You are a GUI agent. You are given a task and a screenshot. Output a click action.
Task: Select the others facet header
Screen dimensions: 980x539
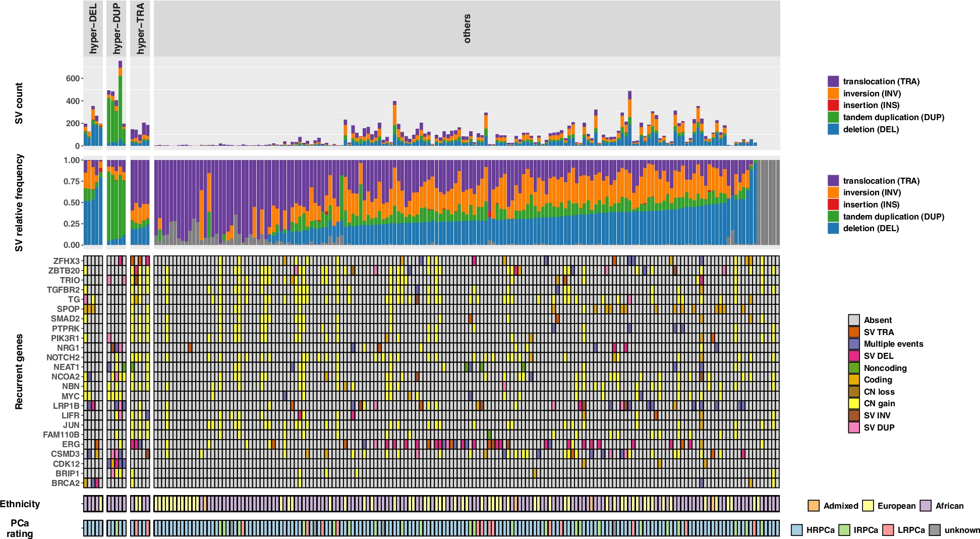[467, 28]
